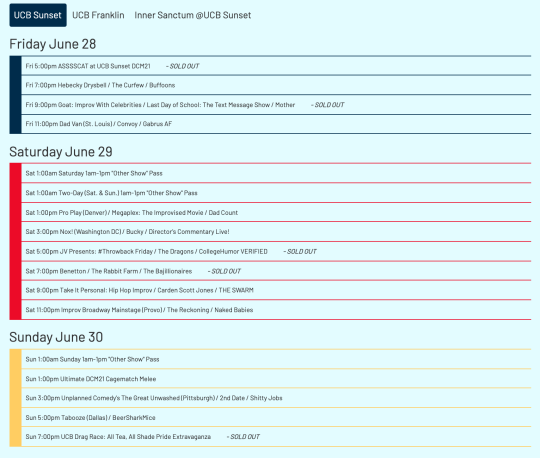Open Sat 9:00pm Take It Personal: Hip Hop Improv
The width and height of the screenshot is (540, 458).
276,290
